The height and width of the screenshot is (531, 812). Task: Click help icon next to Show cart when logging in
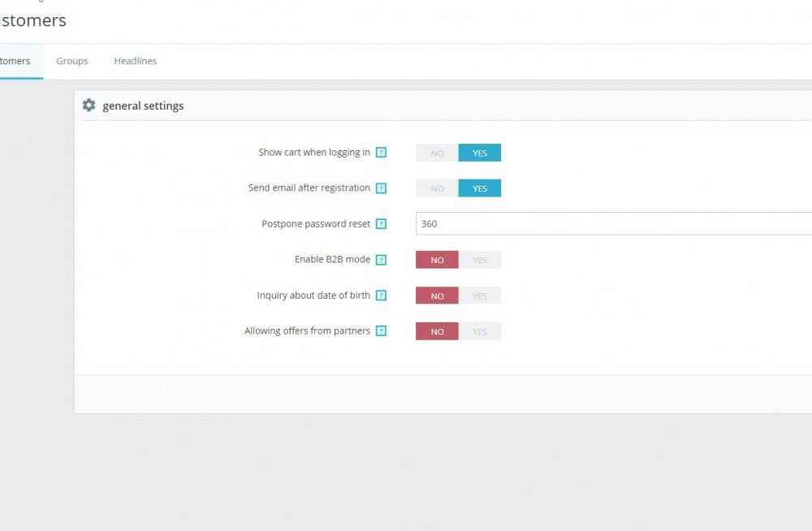tap(381, 153)
